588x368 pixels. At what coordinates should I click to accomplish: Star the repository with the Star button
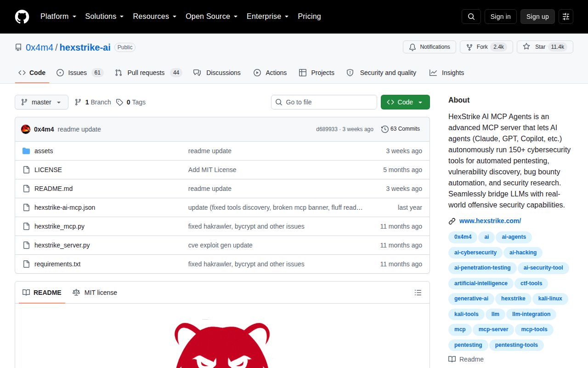click(545, 47)
